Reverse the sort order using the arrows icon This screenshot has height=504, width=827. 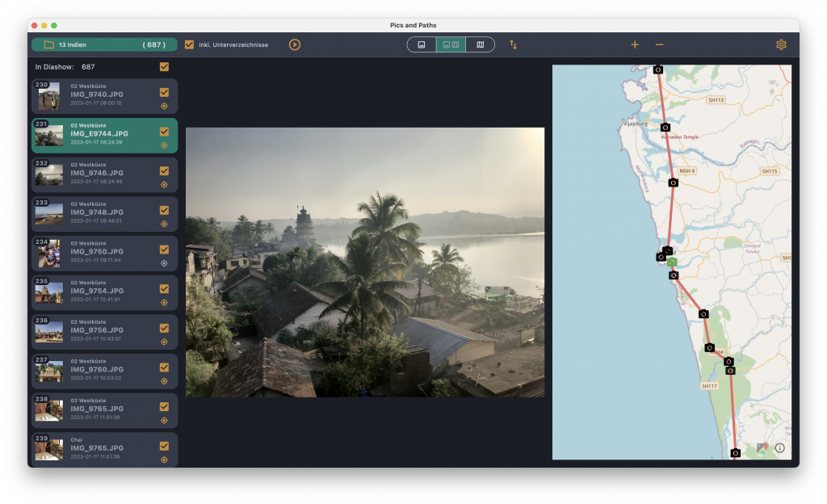tap(513, 44)
